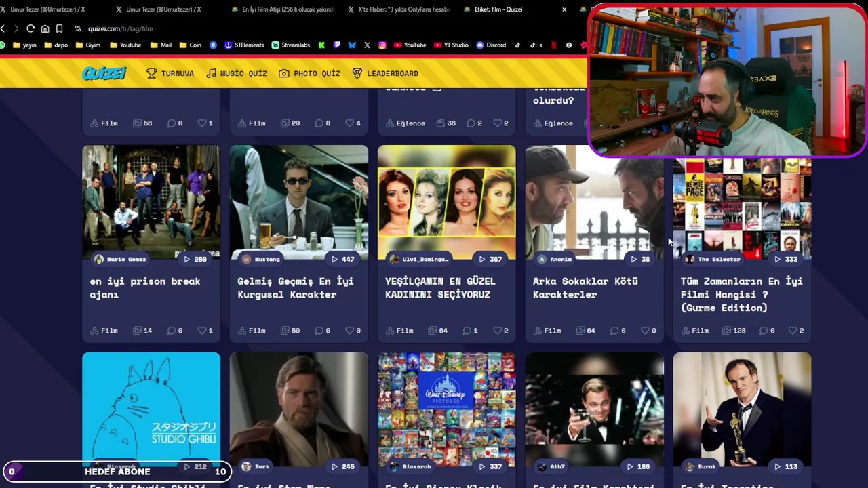Click the browser home icon
This screenshot has width=868, height=488.
[x=45, y=28]
